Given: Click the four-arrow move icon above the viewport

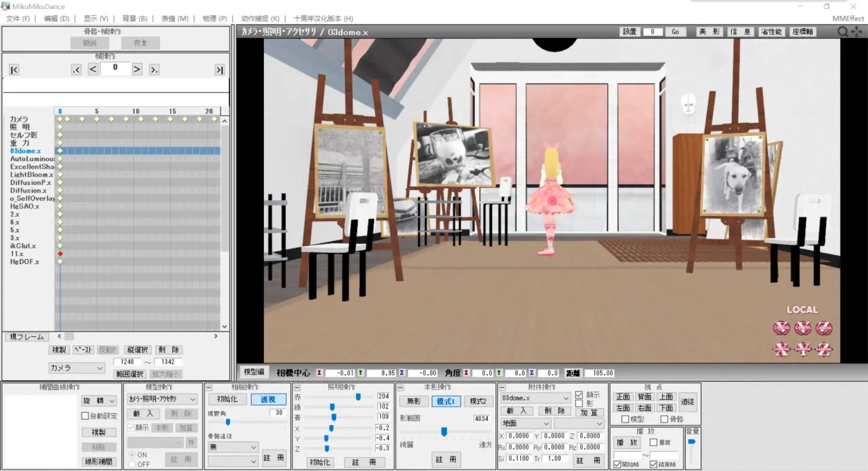Looking at the screenshot, I should point(858,32).
